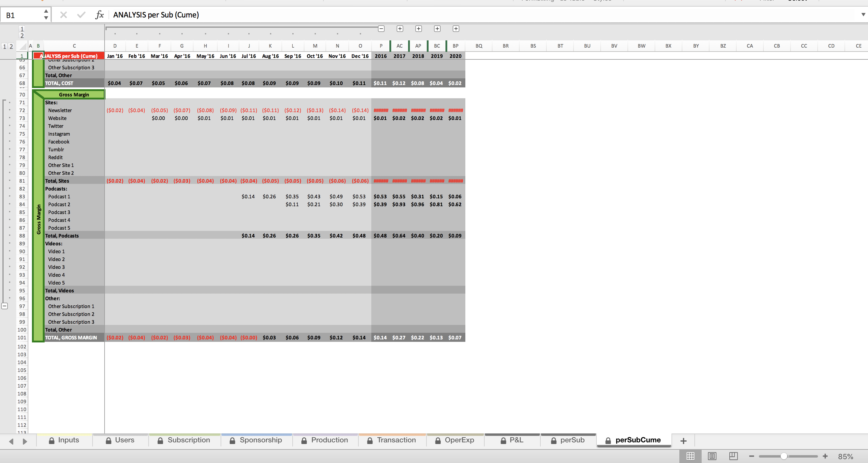Screen dimensions: 868x463
Task: Click the ANALYSIS per Sub (Cume) title cell
Action: (x=69, y=56)
